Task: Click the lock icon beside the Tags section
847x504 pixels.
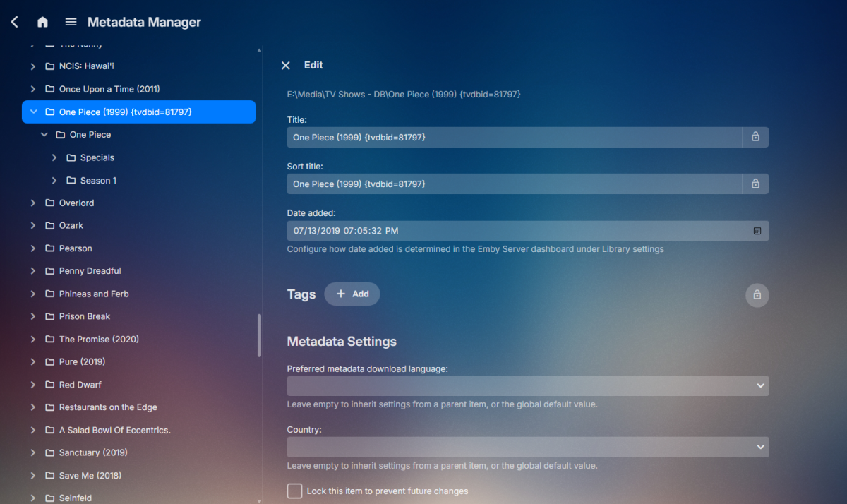Action: click(757, 295)
